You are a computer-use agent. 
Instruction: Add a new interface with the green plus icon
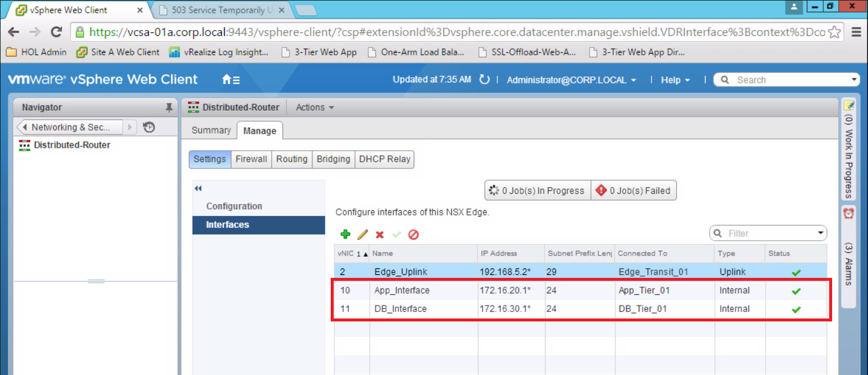(345, 234)
